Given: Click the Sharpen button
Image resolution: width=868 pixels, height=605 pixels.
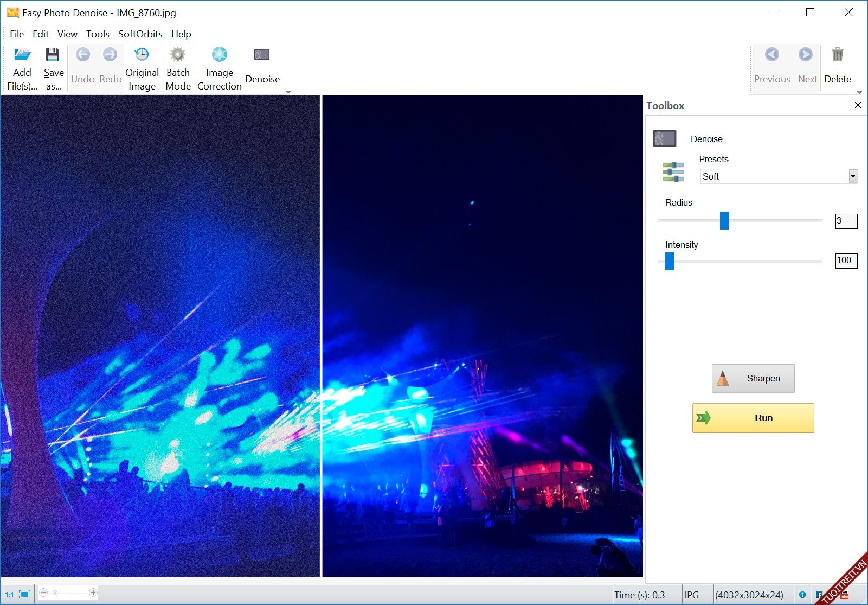Looking at the screenshot, I should (753, 378).
